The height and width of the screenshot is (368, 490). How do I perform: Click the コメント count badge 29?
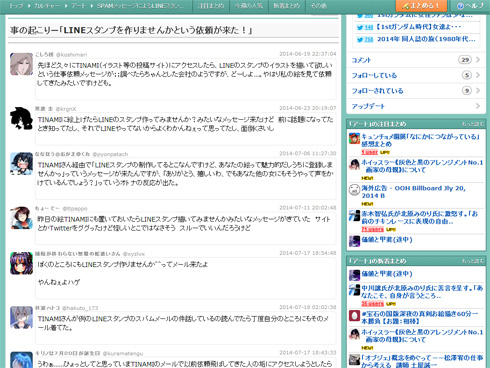coord(465,60)
